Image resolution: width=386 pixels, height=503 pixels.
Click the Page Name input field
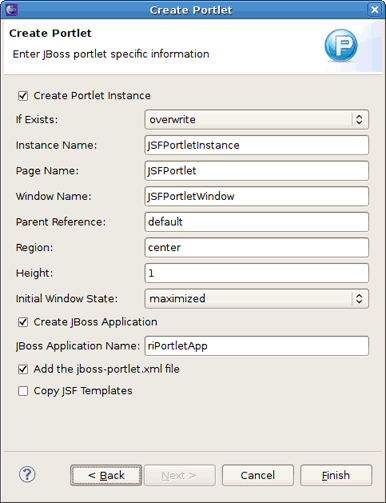coord(257,171)
